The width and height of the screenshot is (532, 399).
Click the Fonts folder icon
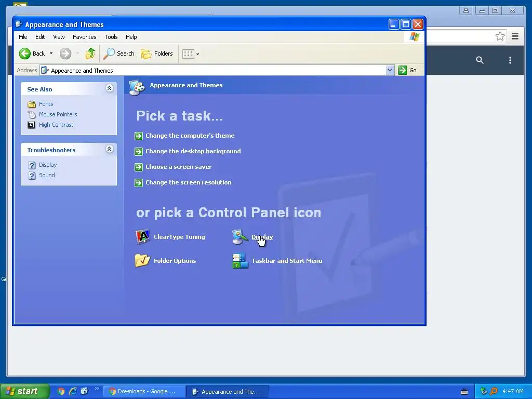tap(32, 104)
